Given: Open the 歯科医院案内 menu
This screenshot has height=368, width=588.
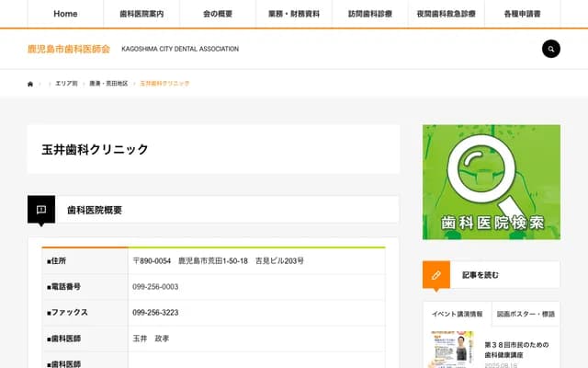Looking at the screenshot, I should 141,14.
